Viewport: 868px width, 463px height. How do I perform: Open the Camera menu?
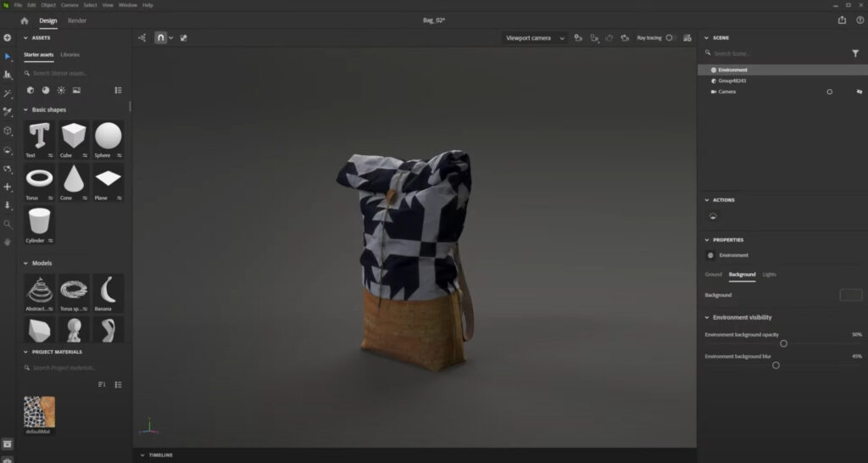pos(70,5)
